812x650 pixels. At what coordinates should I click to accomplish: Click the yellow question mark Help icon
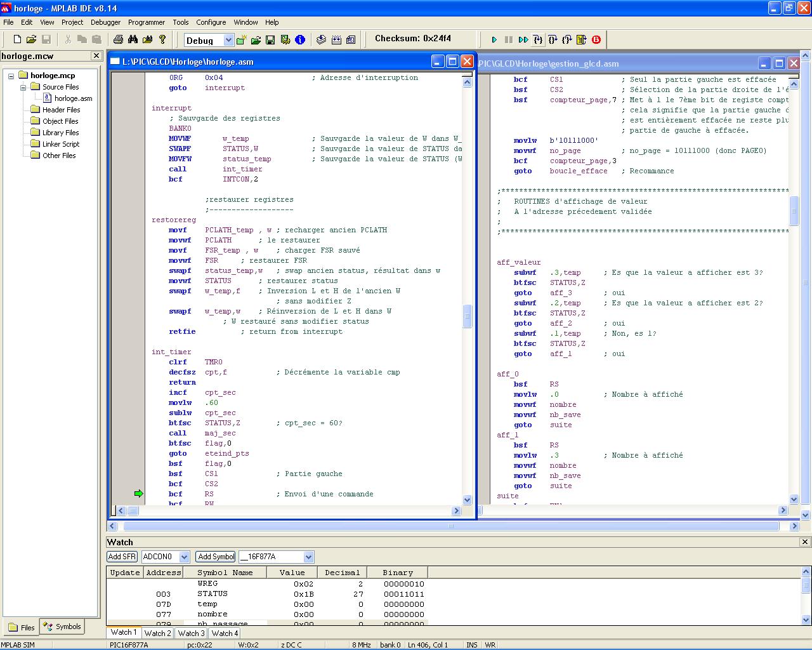[162, 39]
